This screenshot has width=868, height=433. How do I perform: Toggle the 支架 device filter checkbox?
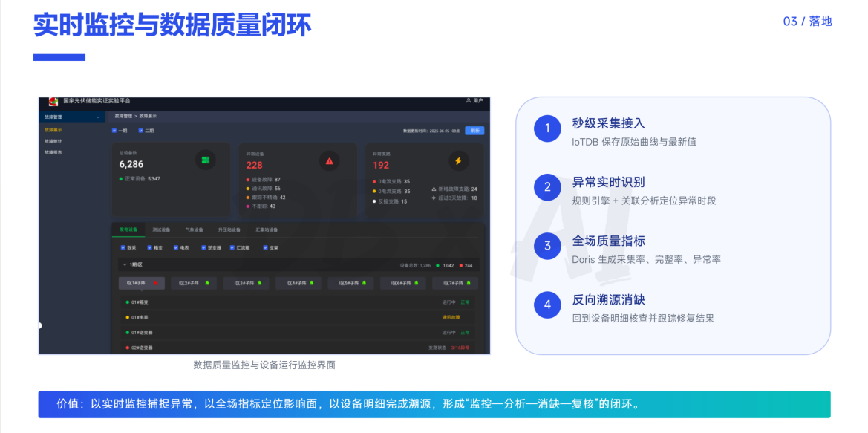266,247
